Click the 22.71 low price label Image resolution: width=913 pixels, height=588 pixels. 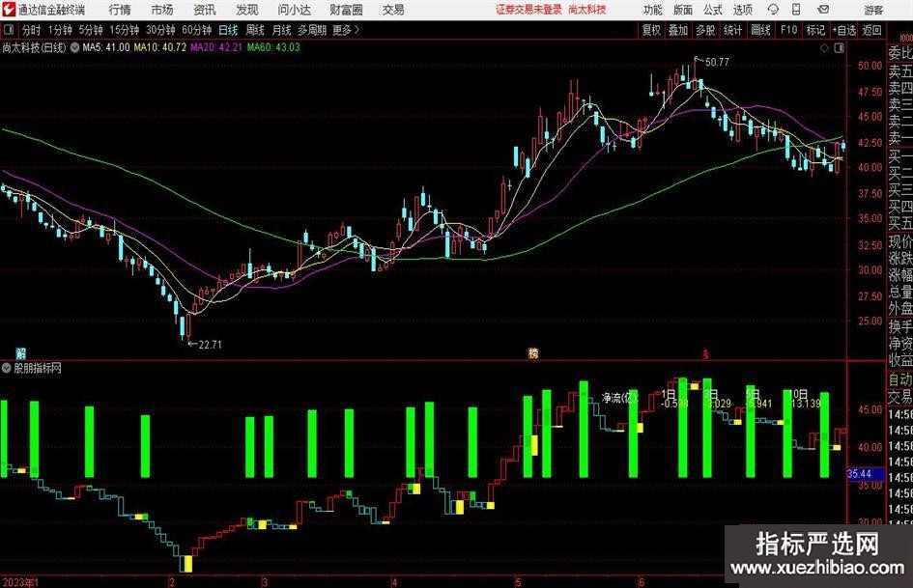click(211, 345)
